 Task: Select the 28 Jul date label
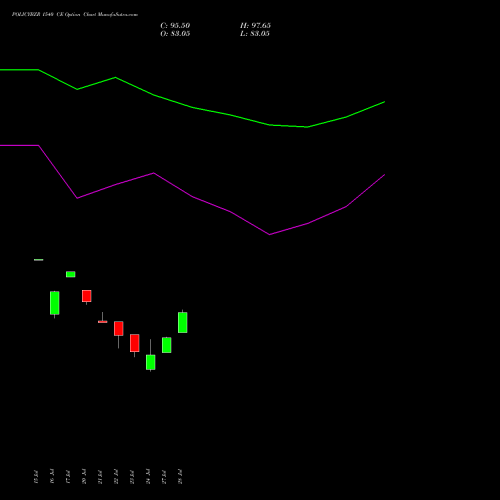tap(180, 477)
